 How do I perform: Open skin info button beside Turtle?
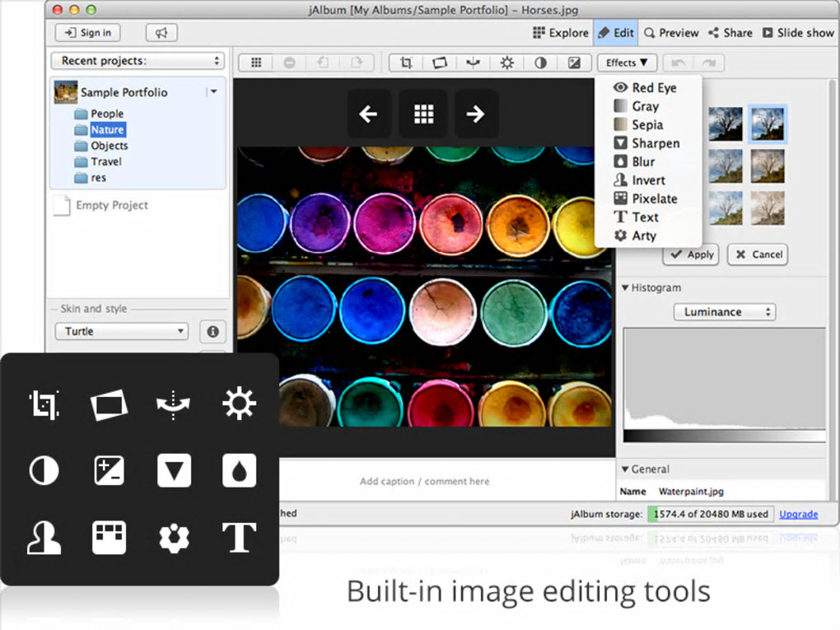click(x=212, y=331)
